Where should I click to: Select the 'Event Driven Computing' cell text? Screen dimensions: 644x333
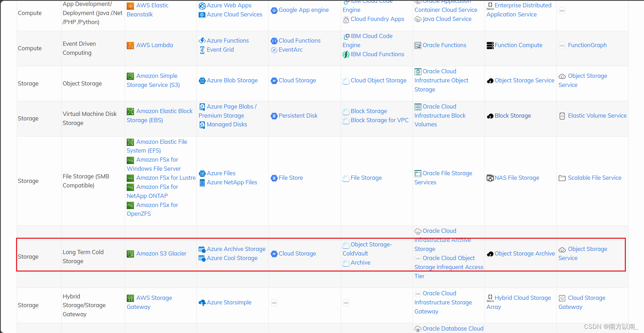(79, 49)
